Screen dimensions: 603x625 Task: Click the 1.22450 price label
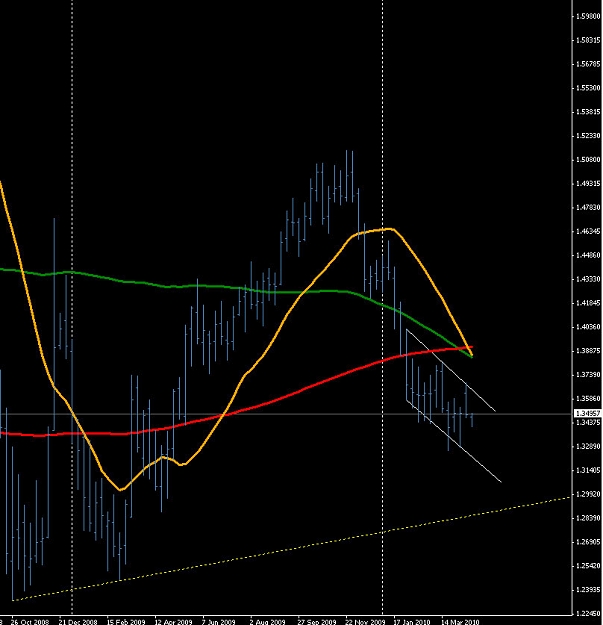coord(588,614)
